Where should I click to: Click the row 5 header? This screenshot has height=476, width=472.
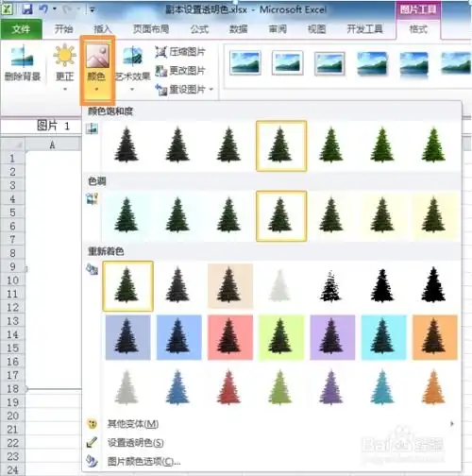click(x=12, y=212)
